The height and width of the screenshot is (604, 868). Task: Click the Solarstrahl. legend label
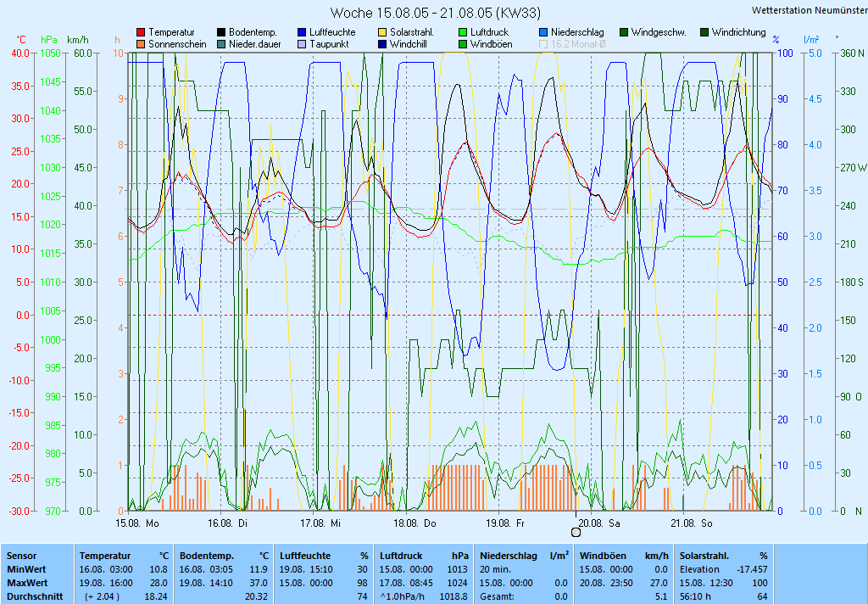pyautogui.click(x=412, y=33)
